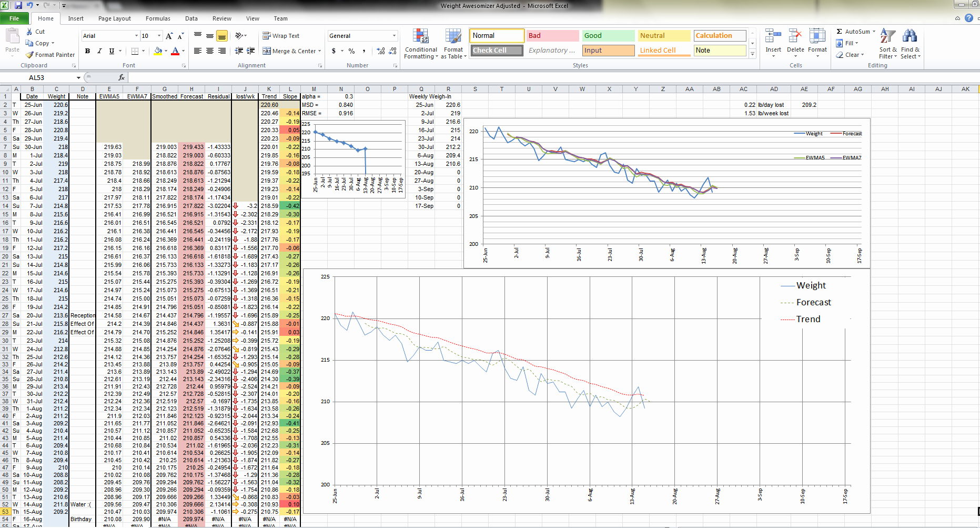This screenshot has height=528, width=980.
Task: Switch to the Page Layout tab
Action: click(x=115, y=18)
